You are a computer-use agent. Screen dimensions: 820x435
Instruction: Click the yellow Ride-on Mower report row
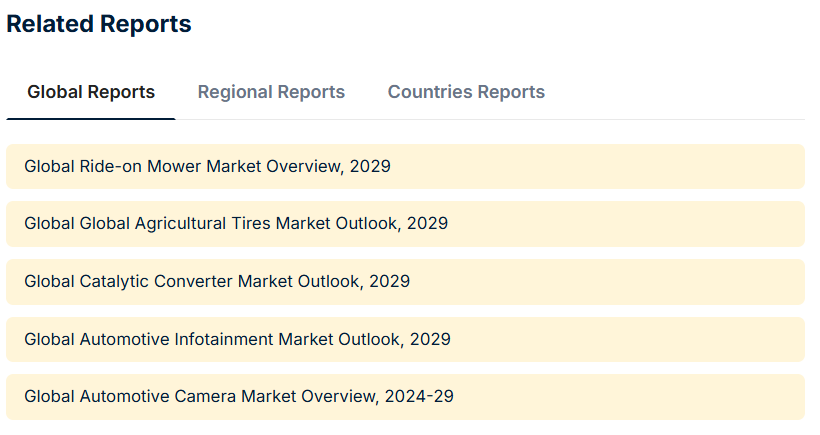(x=600, y=166)
